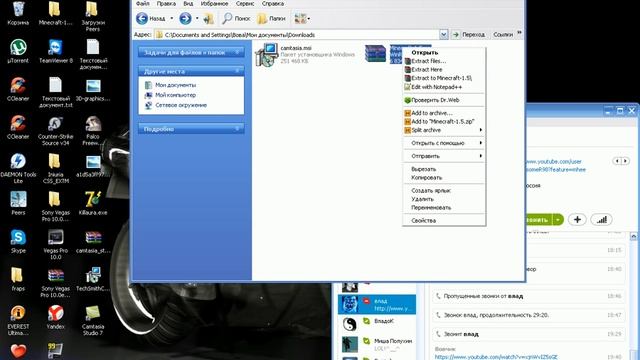This screenshot has height=360, width=640.
Task: Open the Falco Freew... desktop icon
Action: pyautogui.click(x=93, y=131)
